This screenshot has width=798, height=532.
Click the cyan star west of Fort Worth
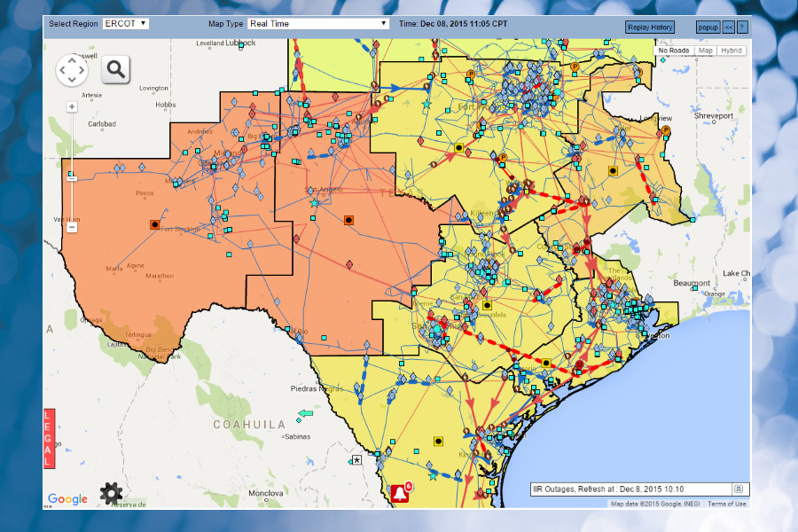tap(426, 105)
